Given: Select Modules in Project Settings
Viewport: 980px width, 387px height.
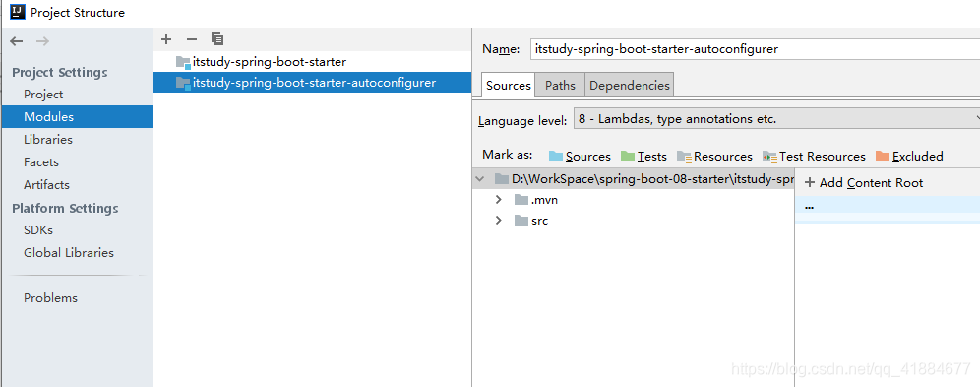Looking at the screenshot, I should 77,117.
